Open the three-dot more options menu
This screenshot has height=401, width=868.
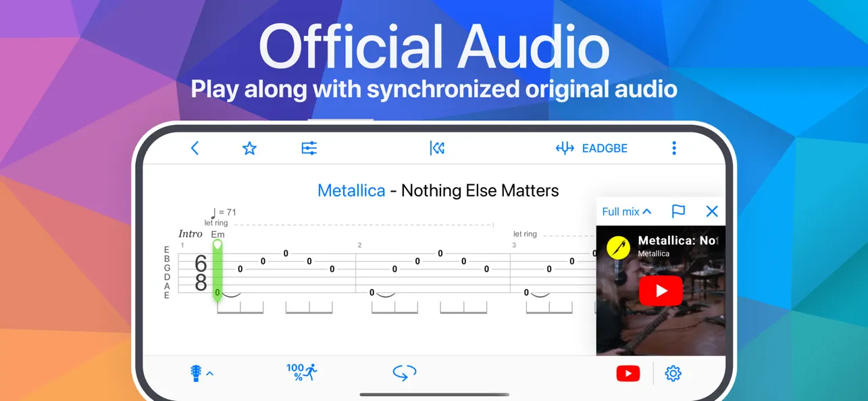pos(673,149)
